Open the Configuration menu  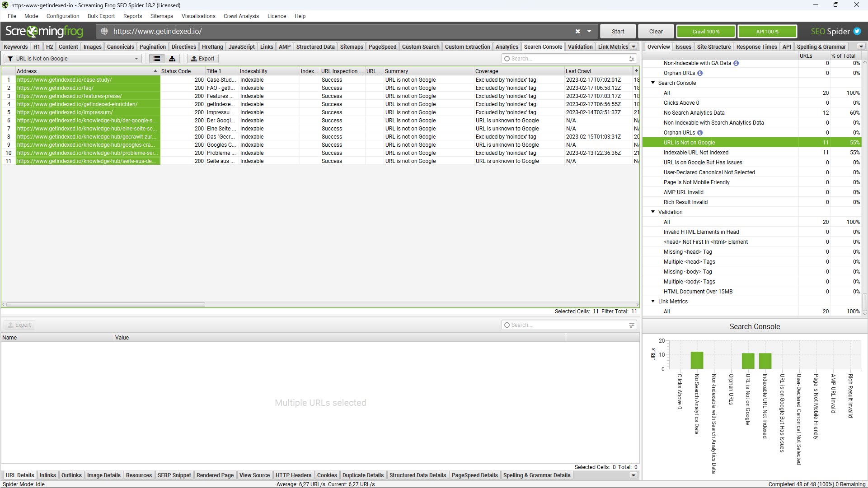click(63, 16)
